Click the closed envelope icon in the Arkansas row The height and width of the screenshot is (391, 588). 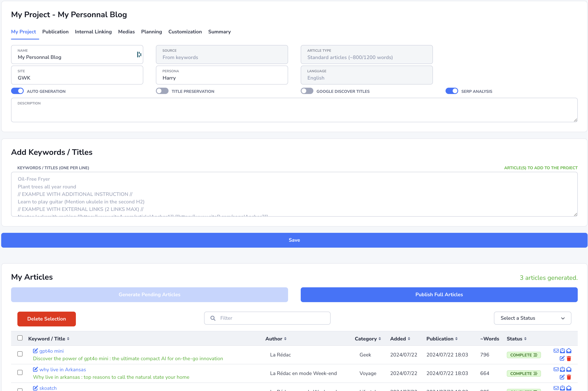pos(556,369)
